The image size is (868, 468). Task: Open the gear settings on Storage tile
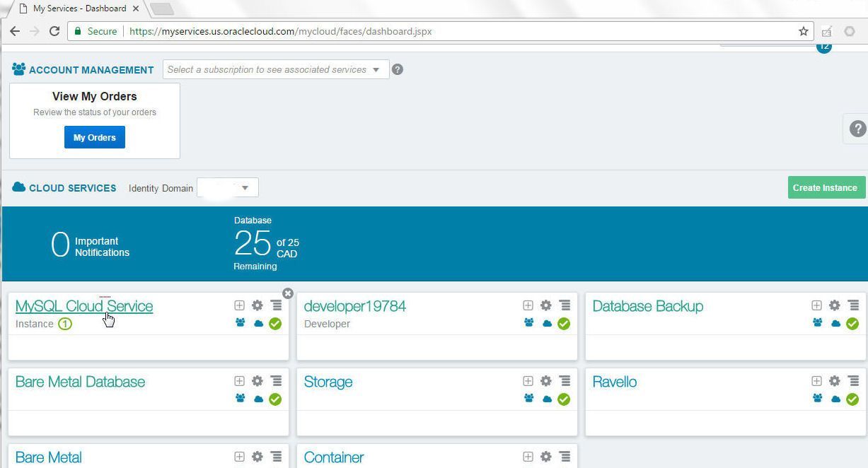click(x=546, y=381)
